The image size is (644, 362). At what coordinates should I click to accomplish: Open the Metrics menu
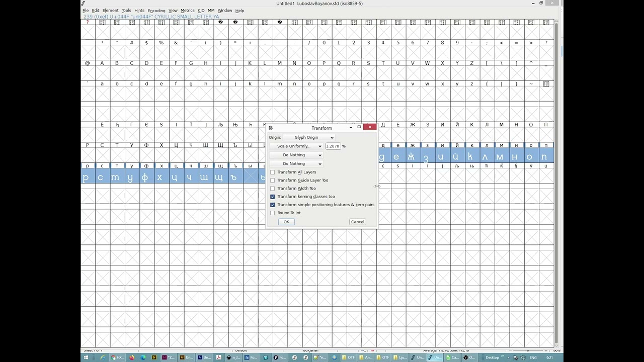[187, 10]
